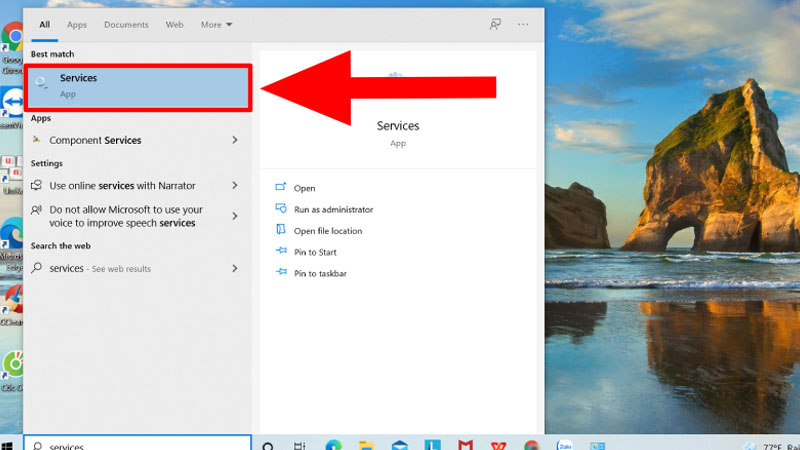Image resolution: width=800 pixels, height=450 pixels.
Task: Open the More filter dropdown
Action: pyautogui.click(x=216, y=24)
